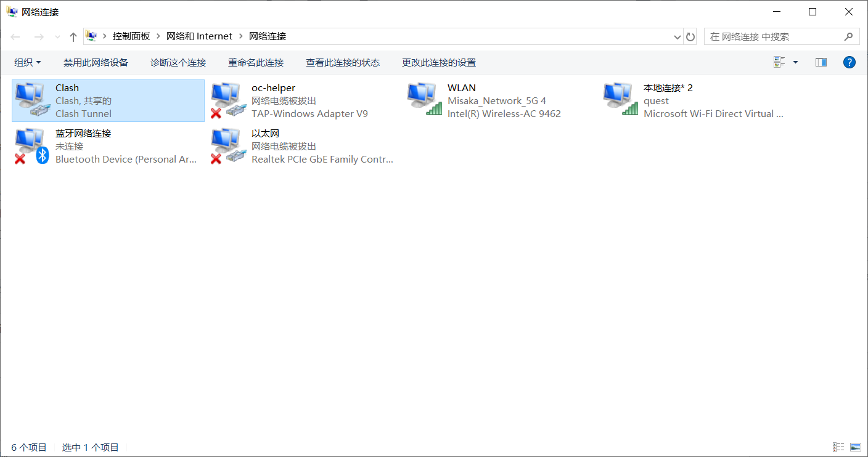Click 重命名此连接 in the toolbar
Viewport: 868px width, 457px height.
(256, 62)
